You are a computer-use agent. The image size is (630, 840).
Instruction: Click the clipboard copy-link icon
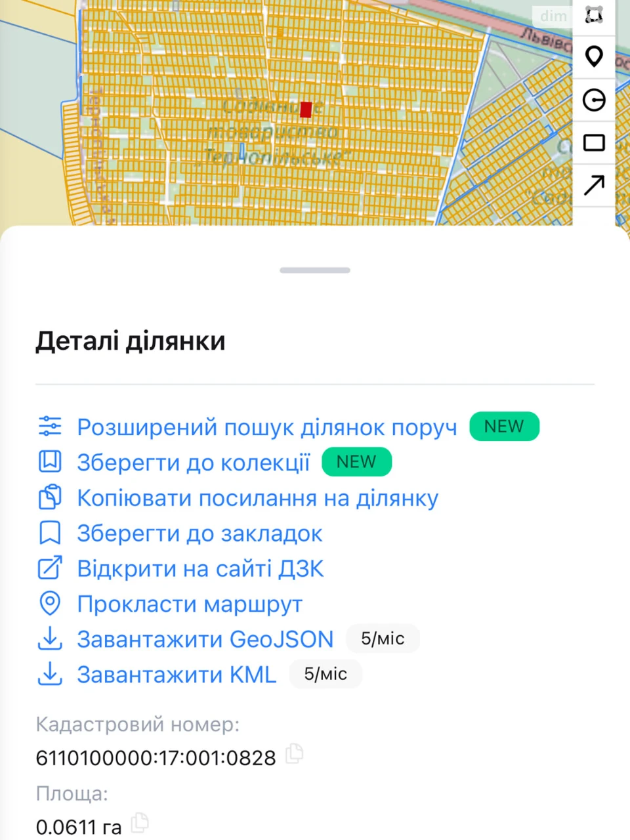pyautogui.click(x=50, y=497)
